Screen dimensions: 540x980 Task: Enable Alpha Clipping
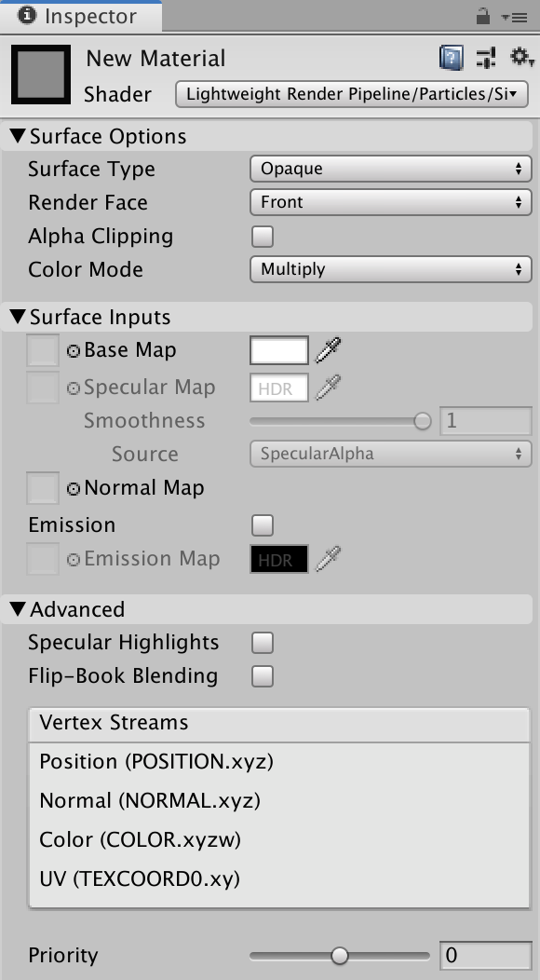[x=262, y=236]
